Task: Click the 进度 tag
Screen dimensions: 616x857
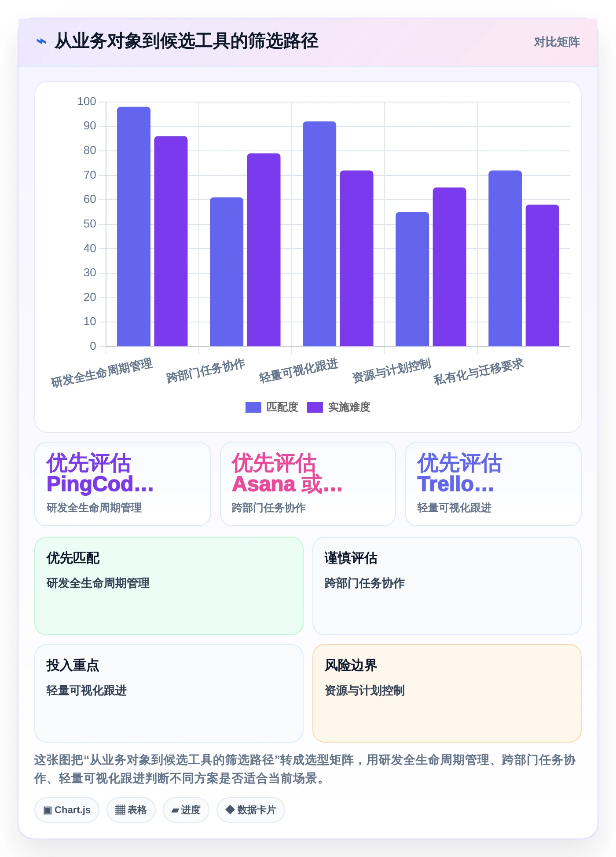Action: [186, 810]
